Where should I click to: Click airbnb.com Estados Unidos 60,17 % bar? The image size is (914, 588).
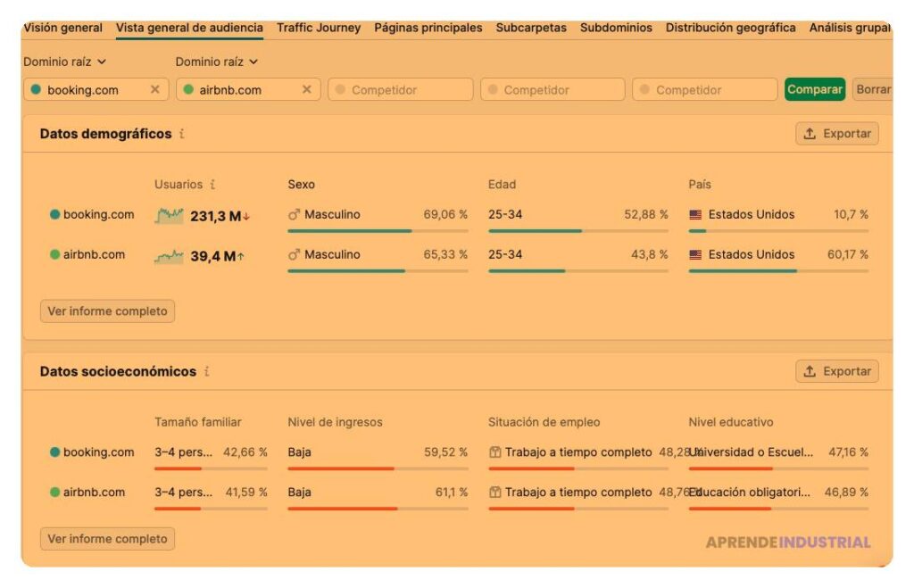point(778,271)
